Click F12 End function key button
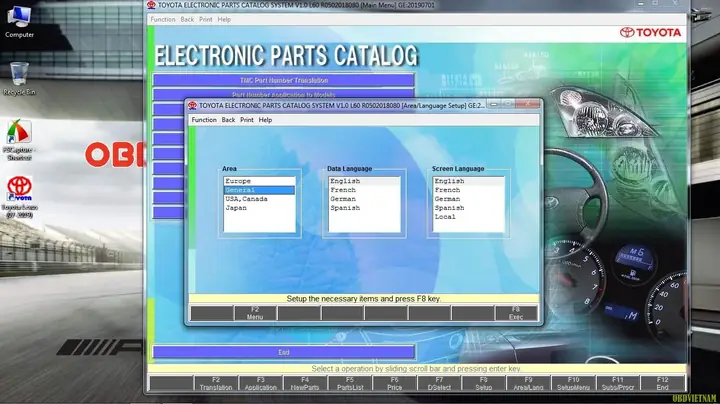 click(662, 384)
